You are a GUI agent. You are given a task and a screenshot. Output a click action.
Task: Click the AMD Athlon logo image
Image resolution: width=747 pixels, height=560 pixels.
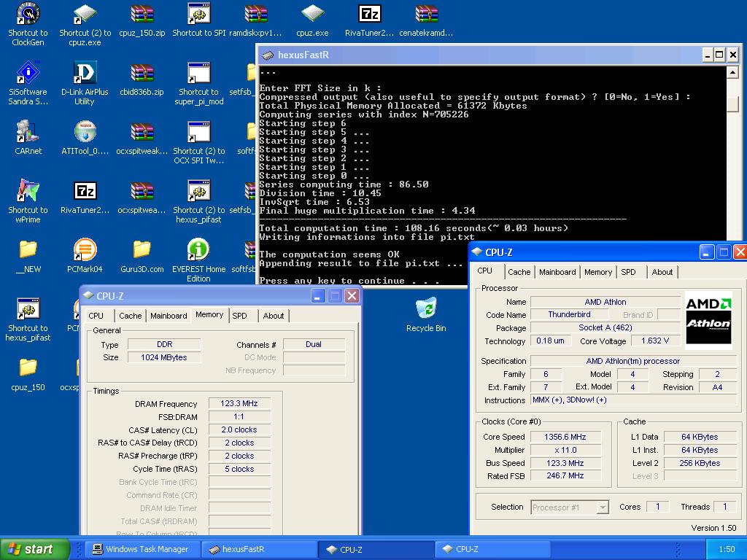[x=708, y=321]
